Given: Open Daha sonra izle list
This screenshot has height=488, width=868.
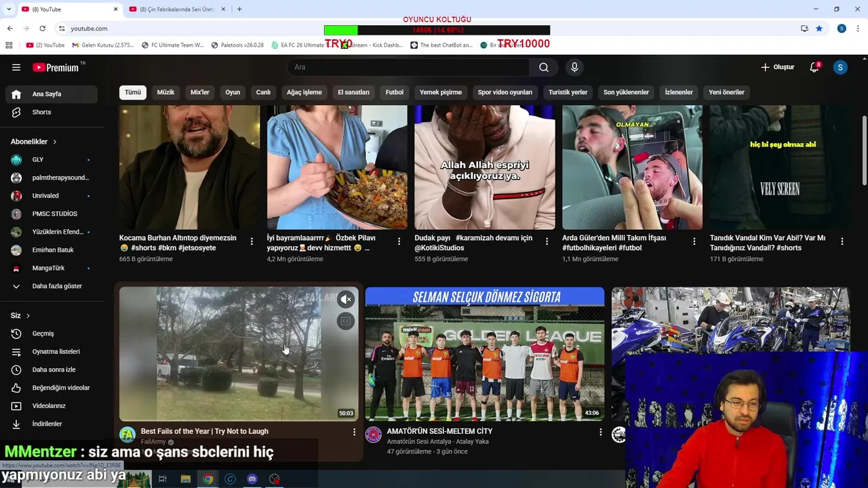Looking at the screenshot, I should [52, 369].
